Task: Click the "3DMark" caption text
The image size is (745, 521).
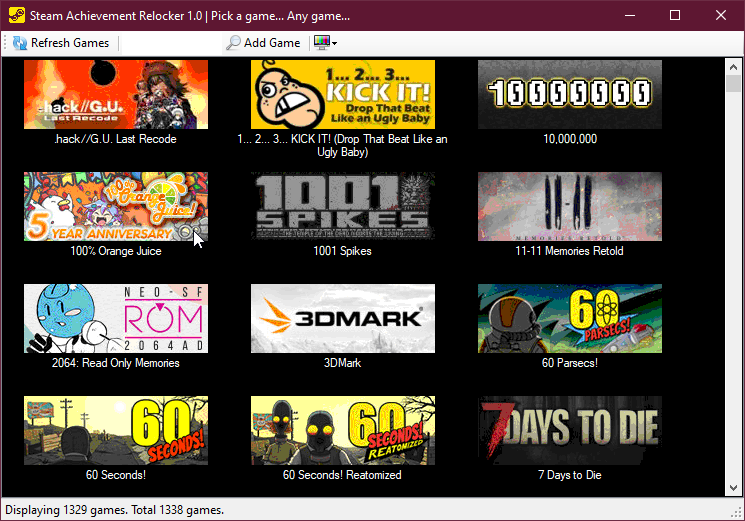Action: pos(342,363)
